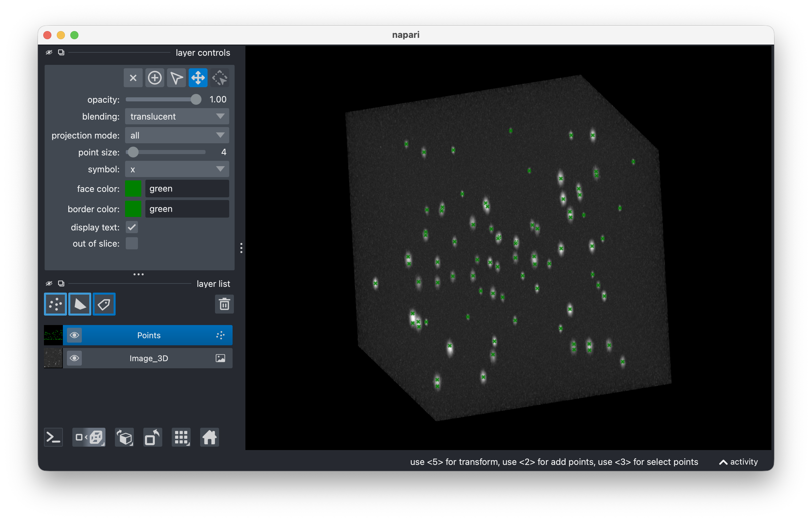This screenshot has width=812, height=521.
Task: Click the Image_3D layer thumbnail
Action: tap(53, 358)
